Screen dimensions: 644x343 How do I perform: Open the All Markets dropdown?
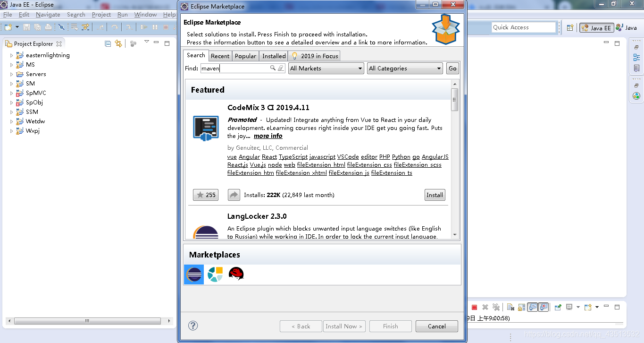tap(326, 69)
